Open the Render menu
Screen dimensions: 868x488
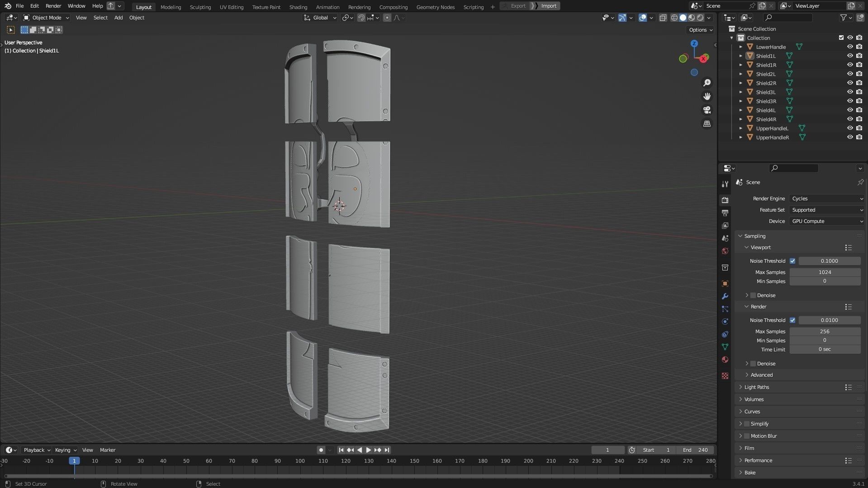tap(53, 6)
